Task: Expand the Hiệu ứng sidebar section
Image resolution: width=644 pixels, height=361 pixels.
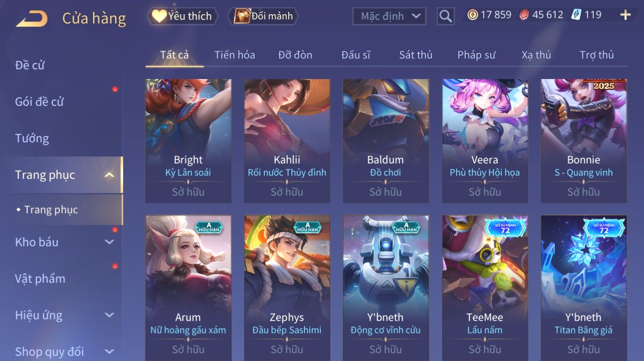Action: coord(109,315)
